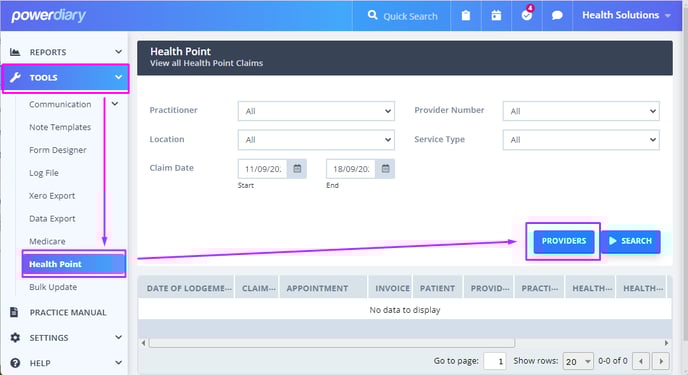The width and height of the screenshot is (688, 375).
Task: Open Data Export
Action: tap(52, 218)
